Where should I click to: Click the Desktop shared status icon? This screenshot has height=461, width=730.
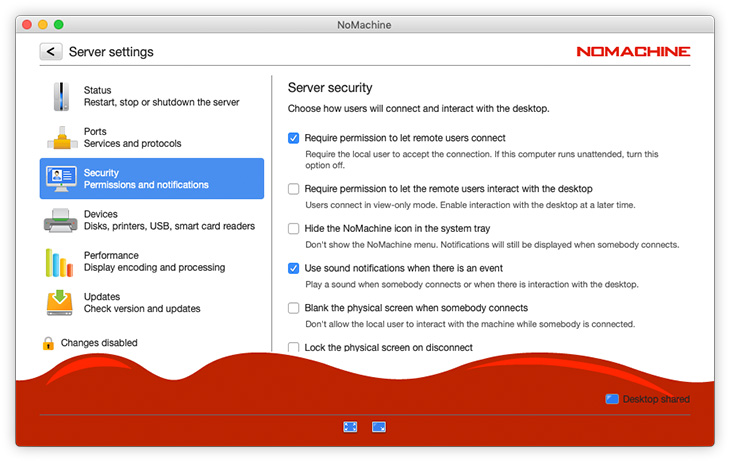pos(612,399)
